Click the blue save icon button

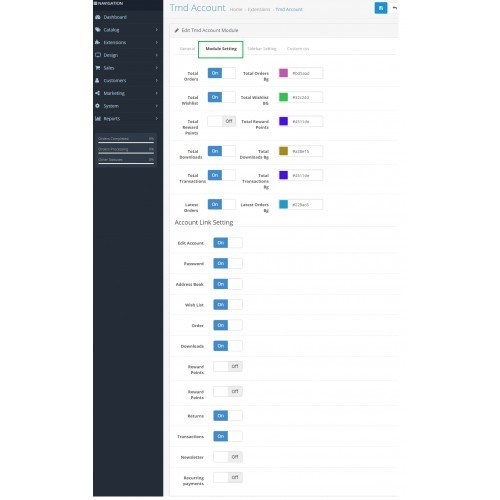pos(381,8)
